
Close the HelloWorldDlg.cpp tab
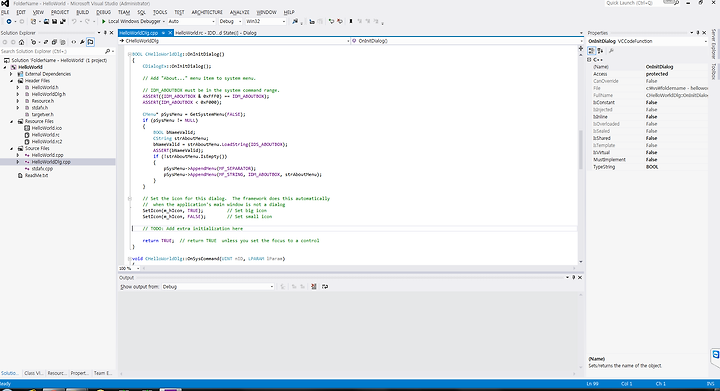click(170, 33)
